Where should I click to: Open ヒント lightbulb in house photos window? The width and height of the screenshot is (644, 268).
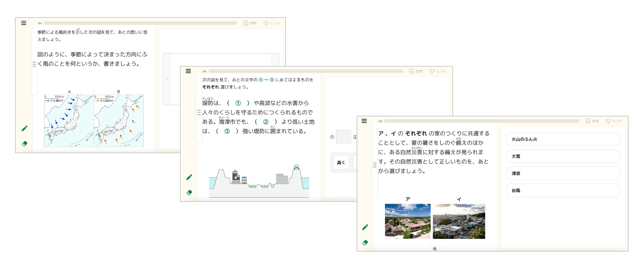tap(614, 121)
